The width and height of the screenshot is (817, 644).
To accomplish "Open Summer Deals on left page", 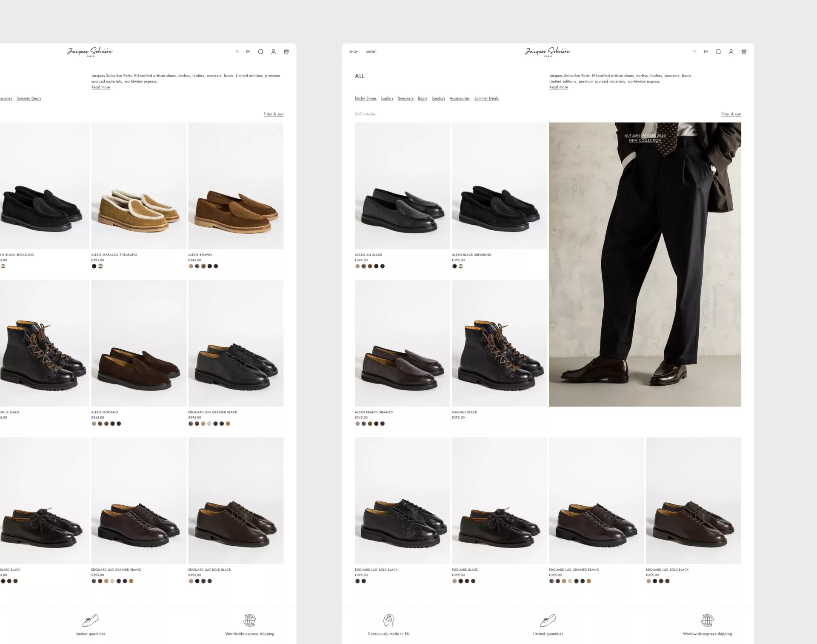I will click(29, 98).
